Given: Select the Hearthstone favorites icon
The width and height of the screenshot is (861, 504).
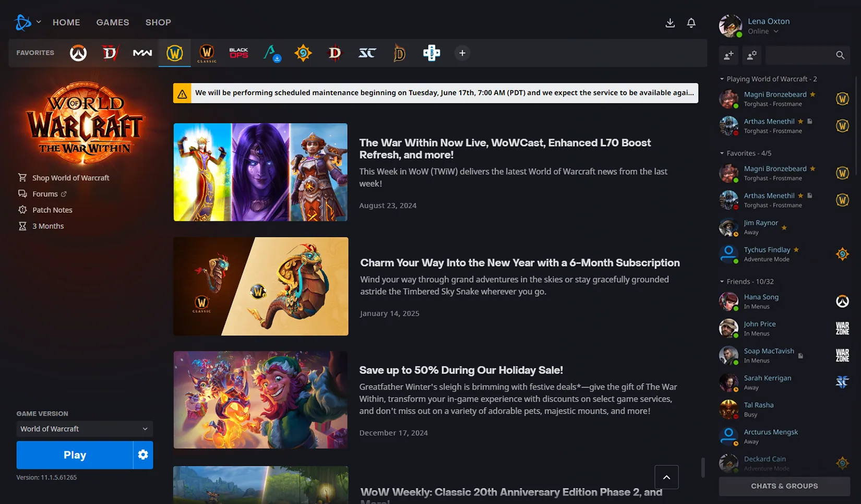Looking at the screenshot, I should [x=303, y=53].
